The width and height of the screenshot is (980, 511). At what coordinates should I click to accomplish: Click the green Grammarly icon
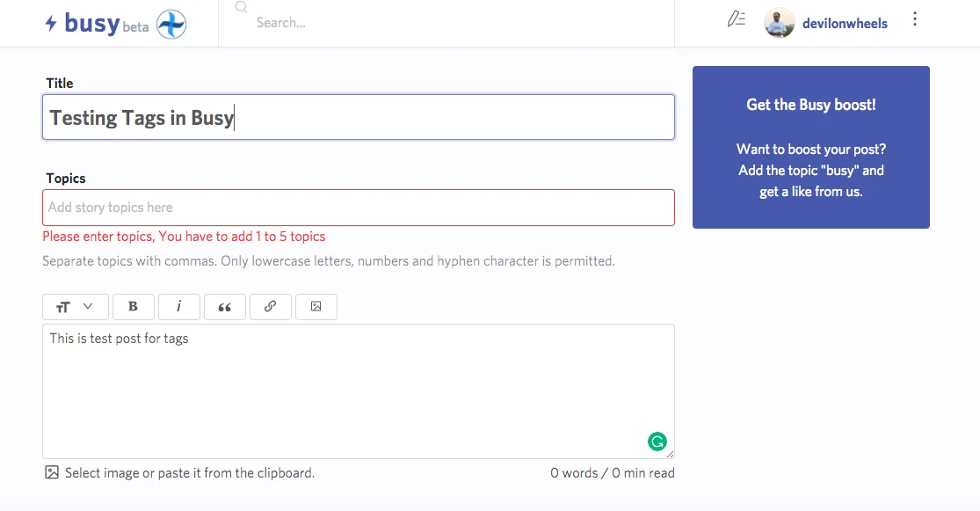click(657, 442)
